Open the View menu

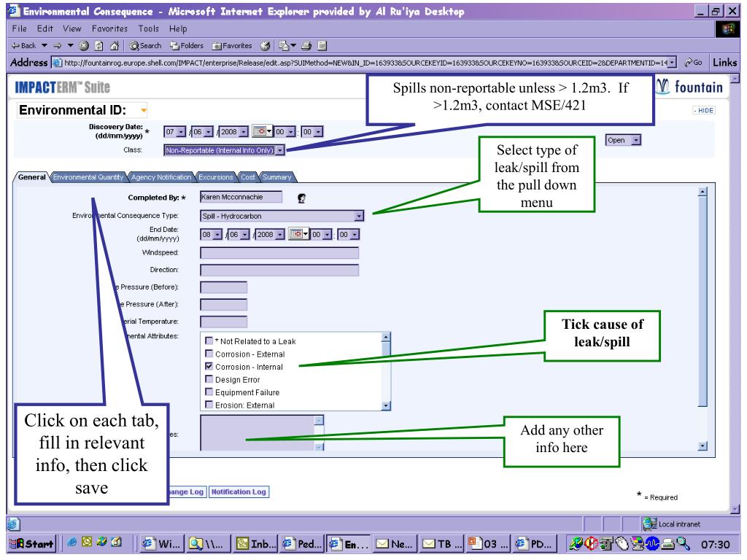[72, 28]
